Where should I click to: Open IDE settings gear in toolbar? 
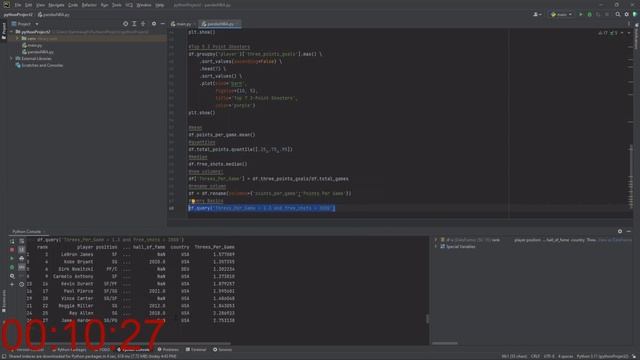pos(627,15)
